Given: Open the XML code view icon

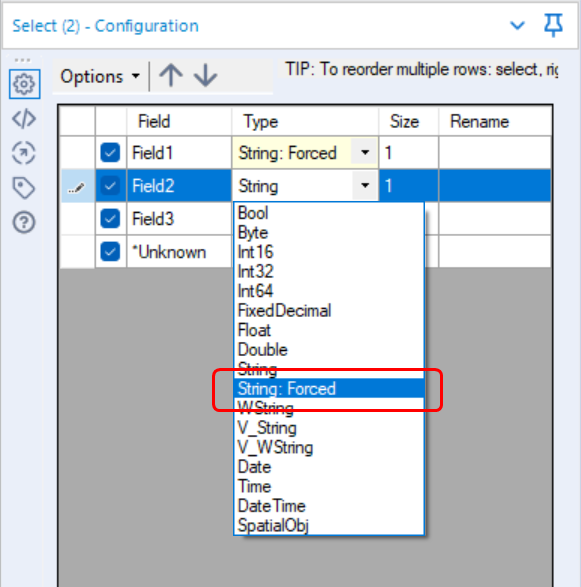Looking at the screenshot, I should click(x=24, y=119).
